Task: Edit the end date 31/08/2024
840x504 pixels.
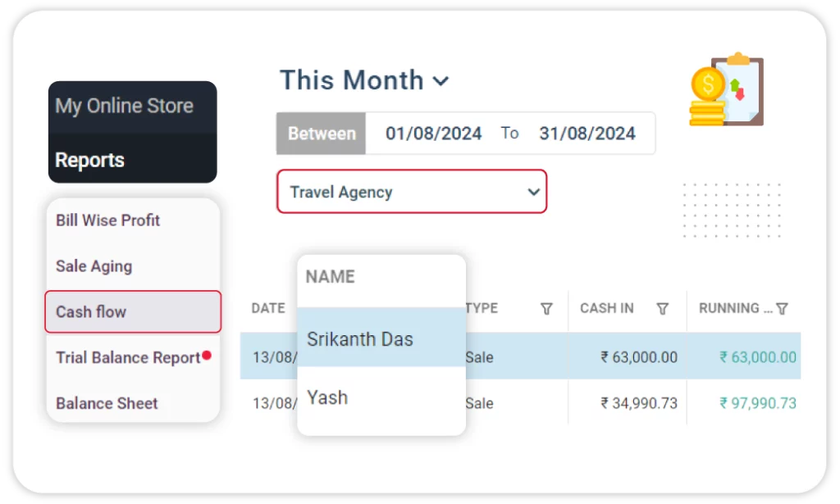Action: pos(587,134)
